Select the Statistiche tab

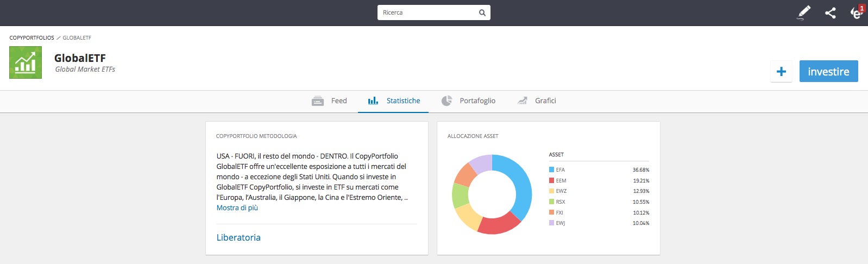(x=393, y=101)
